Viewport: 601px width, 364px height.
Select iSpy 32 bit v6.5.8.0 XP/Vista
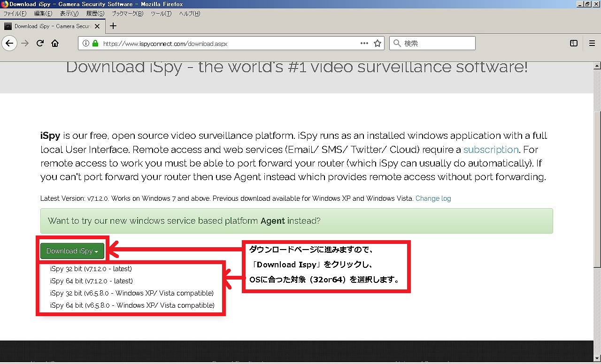tap(132, 293)
